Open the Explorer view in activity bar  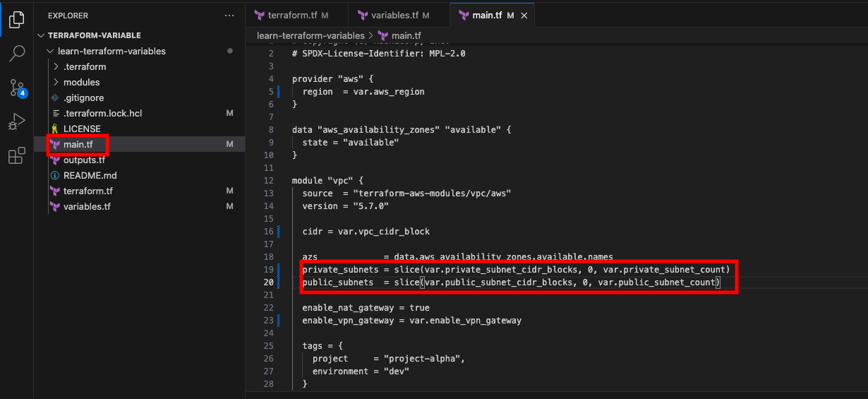click(x=17, y=20)
